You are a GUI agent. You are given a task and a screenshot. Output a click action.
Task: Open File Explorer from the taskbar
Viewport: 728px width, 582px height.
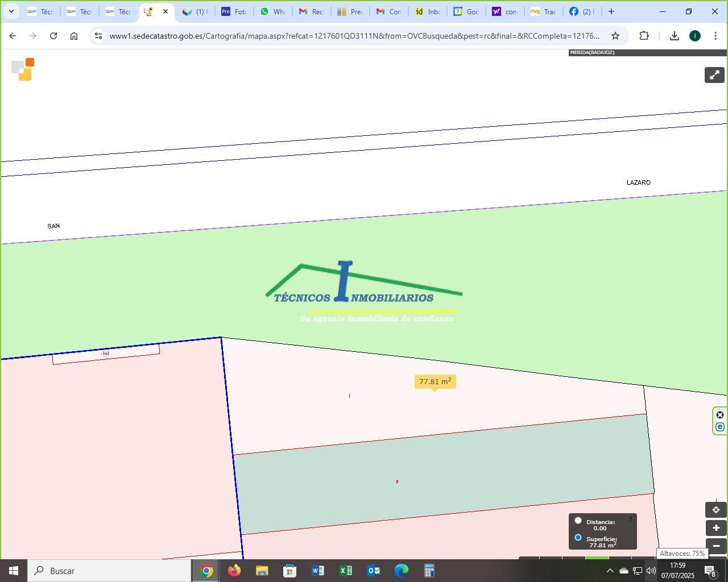coord(262,571)
